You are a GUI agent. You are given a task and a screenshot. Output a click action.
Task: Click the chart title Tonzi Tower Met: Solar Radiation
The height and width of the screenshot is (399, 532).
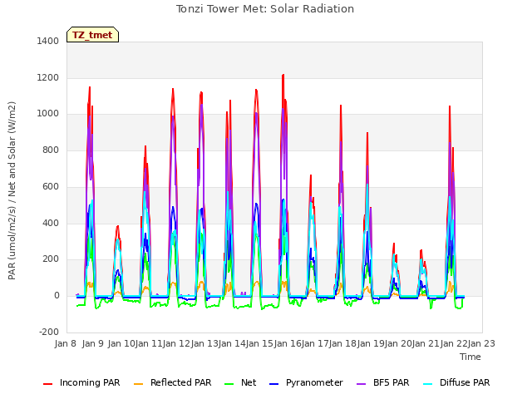(265, 9)
